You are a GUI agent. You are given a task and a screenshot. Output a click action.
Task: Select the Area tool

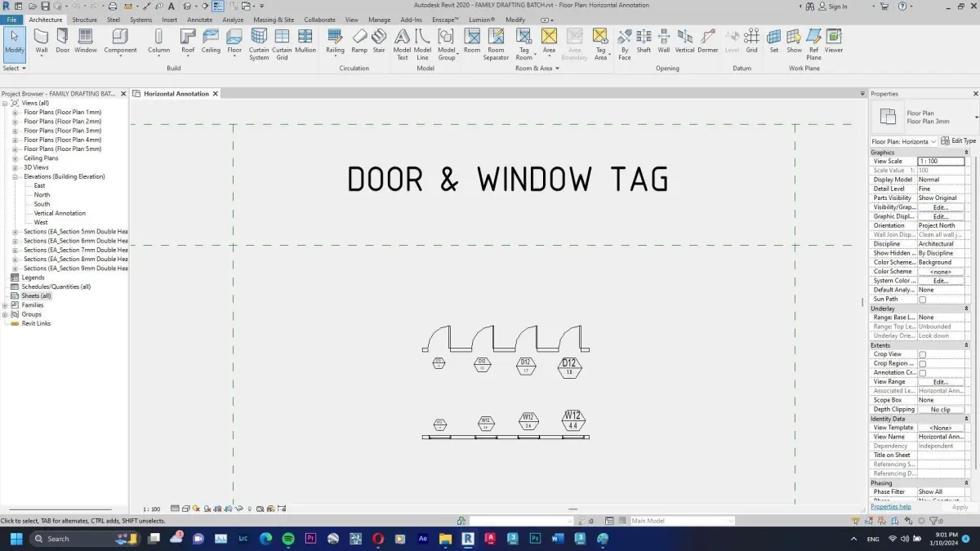pos(549,41)
